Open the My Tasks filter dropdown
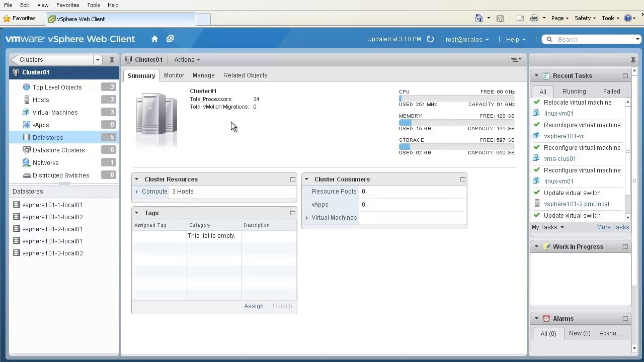644x362 pixels. [x=548, y=227]
